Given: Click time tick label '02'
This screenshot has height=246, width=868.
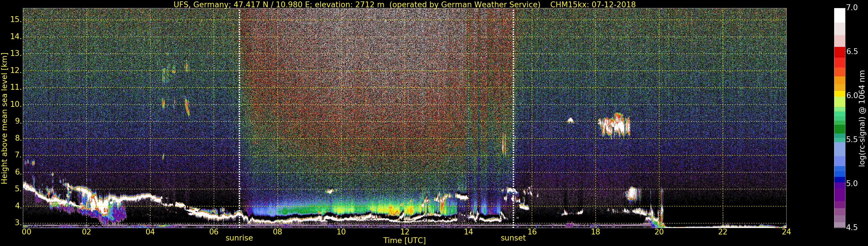Looking at the screenshot, I should [86, 232].
